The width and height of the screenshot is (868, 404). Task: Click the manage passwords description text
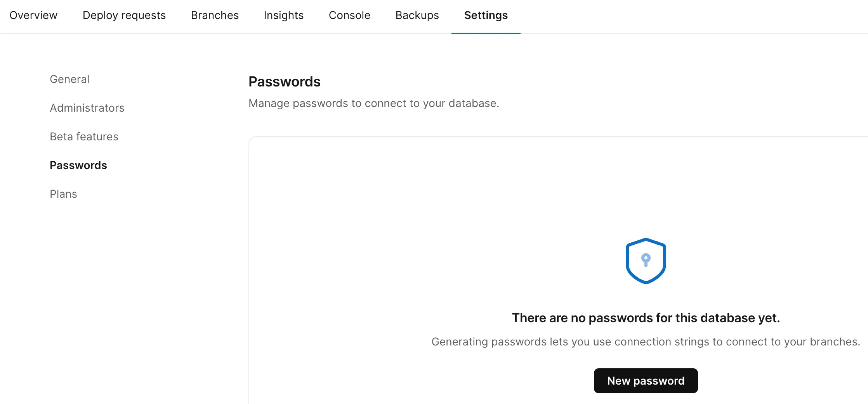374,103
